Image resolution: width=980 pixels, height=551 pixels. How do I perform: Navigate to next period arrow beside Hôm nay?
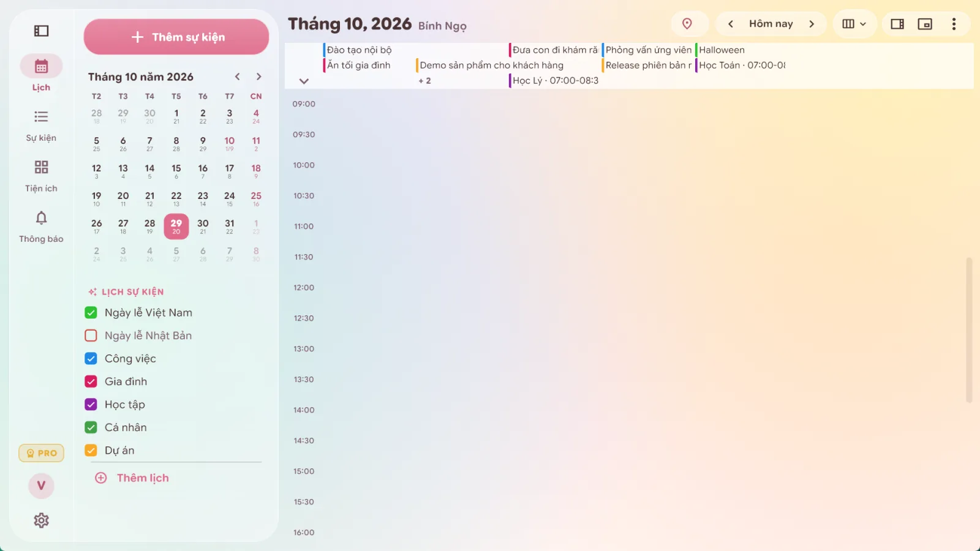point(812,24)
